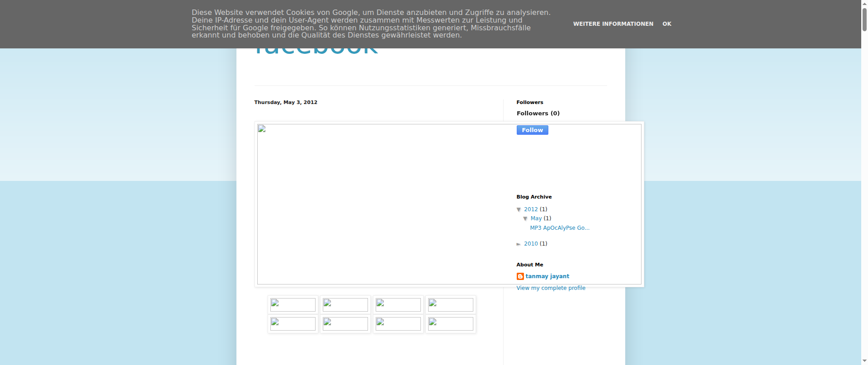The image size is (868, 365).
Task: Click the page scrollbar down arrow
Action: [864, 361]
